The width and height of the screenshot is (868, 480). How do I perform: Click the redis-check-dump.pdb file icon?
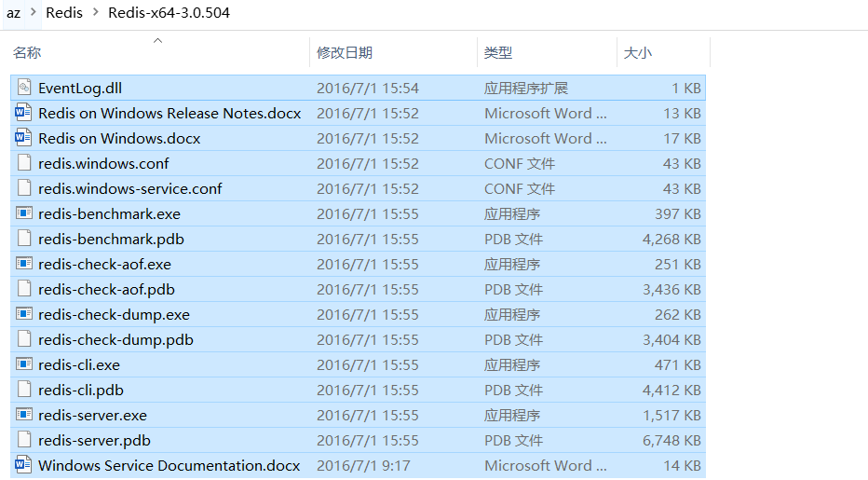pyautogui.click(x=24, y=339)
